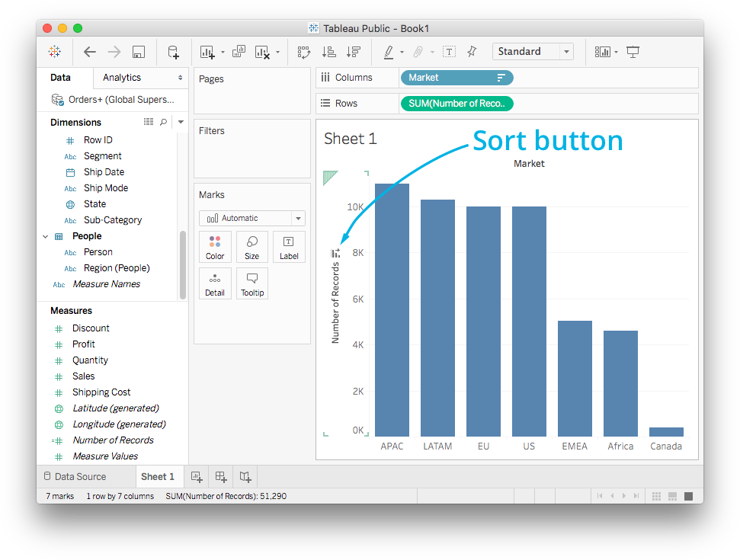Click the new dashboard icon

[221, 477]
